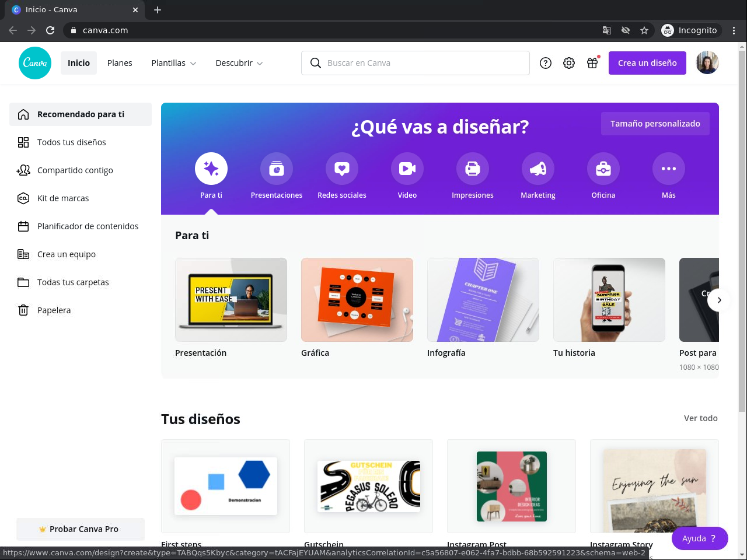747x560 pixels.
Task: Click the Ver todo link
Action: click(701, 418)
